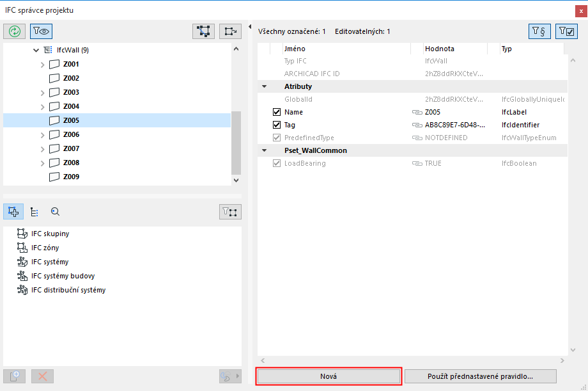
Task: Click the properties horizontal scrollbar right arrow
Action: coord(562,360)
